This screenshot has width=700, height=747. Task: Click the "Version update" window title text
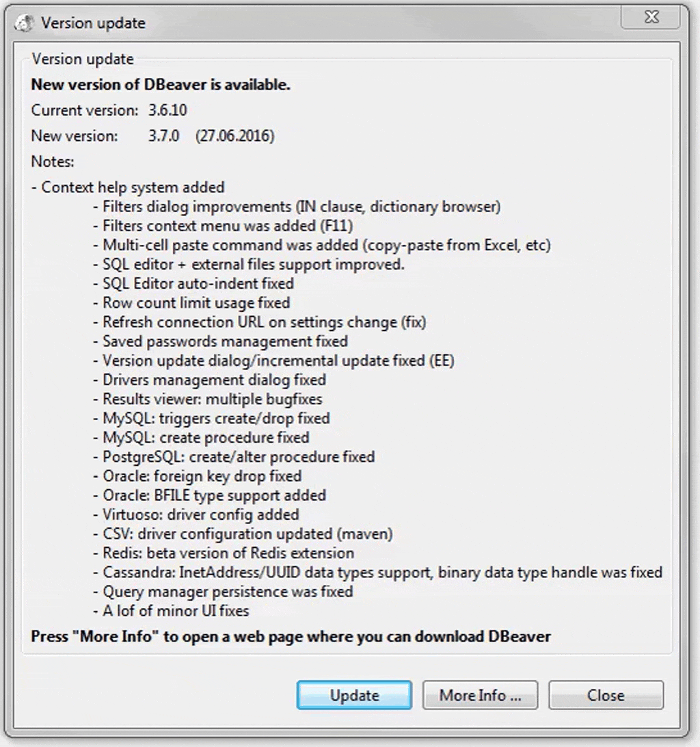click(x=93, y=23)
